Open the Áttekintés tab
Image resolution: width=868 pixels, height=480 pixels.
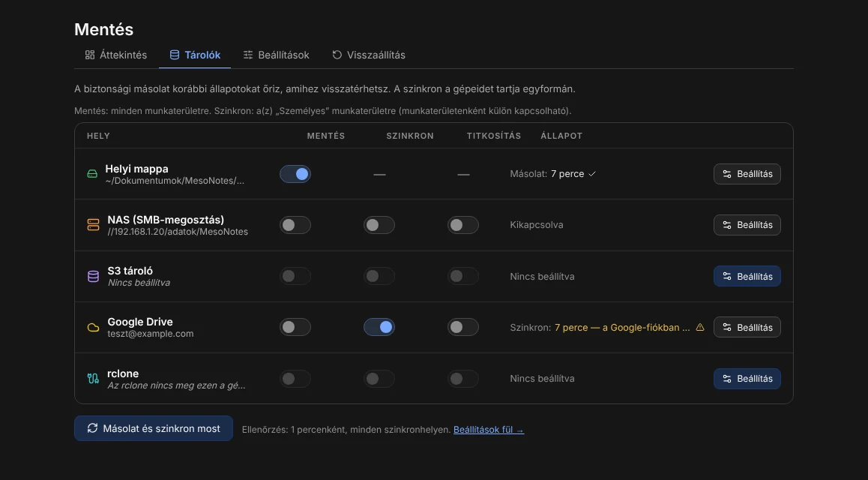click(115, 55)
